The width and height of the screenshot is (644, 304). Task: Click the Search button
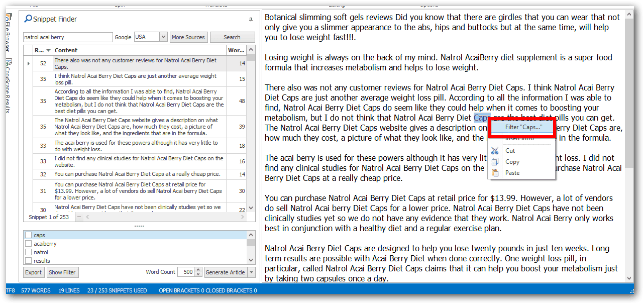pos(232,37)
